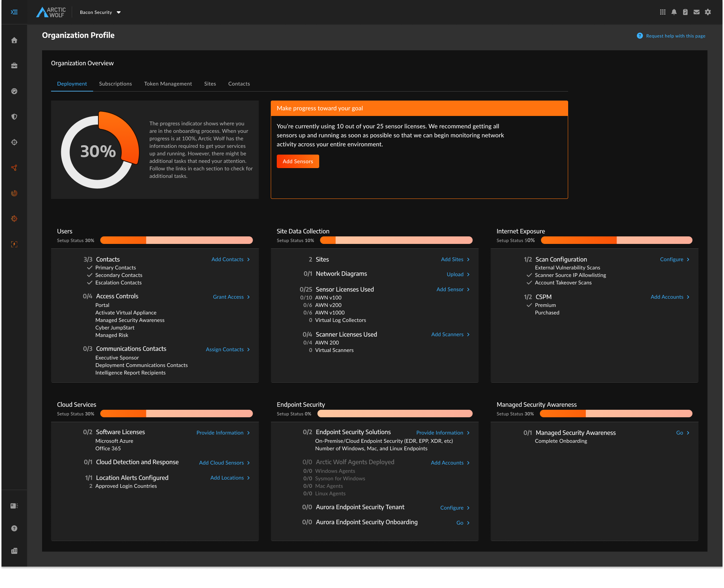Click the Scan Configuration Configure chevron

(688, 259)
